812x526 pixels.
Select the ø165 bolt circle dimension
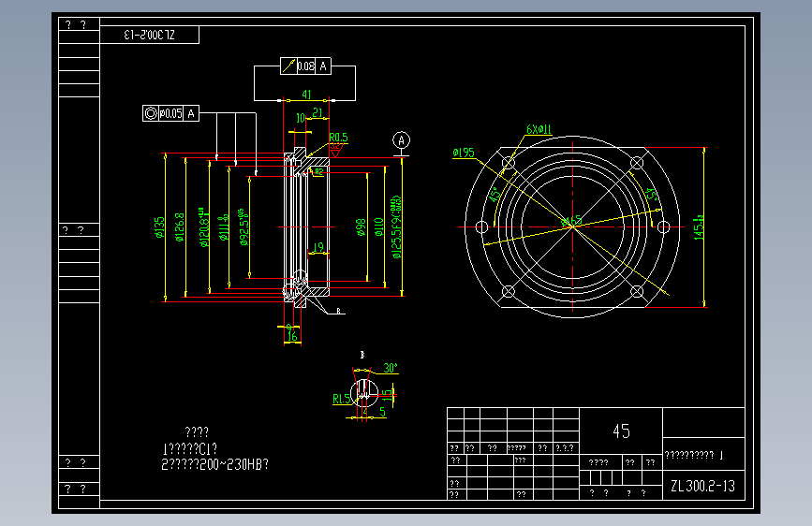[571, 222]
